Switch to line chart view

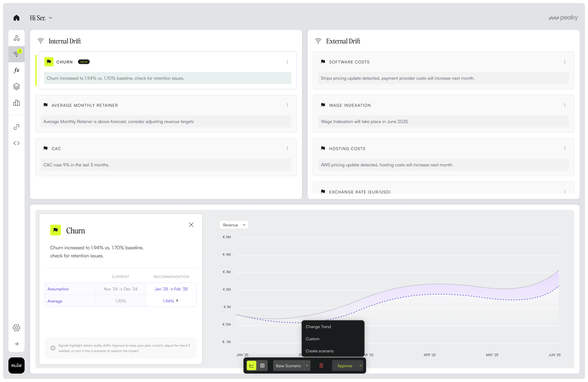[x=251, y=365]
